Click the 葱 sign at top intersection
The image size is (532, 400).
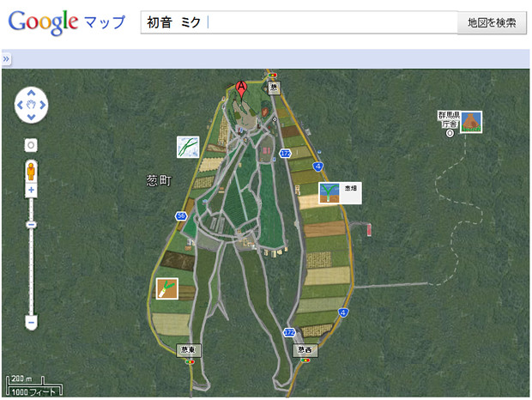coord(274,88)
